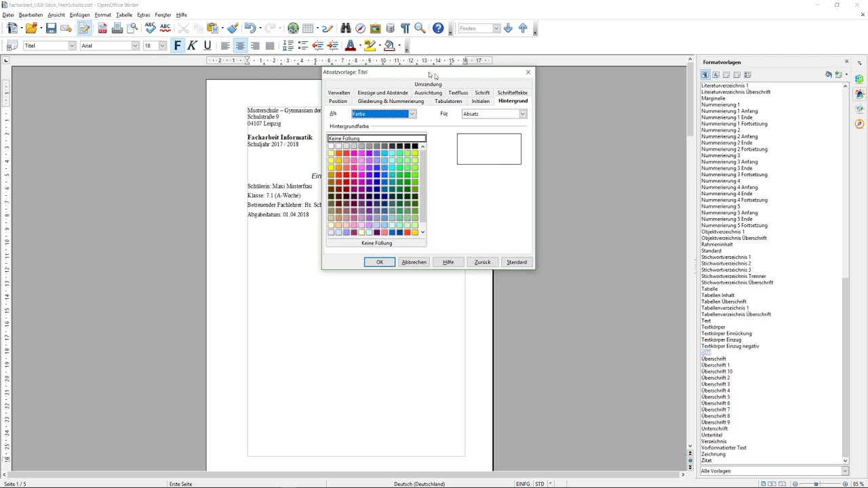Click the Format Paintbrush icon
Viewport: 868px width, 488px height.
click(233, 28)
